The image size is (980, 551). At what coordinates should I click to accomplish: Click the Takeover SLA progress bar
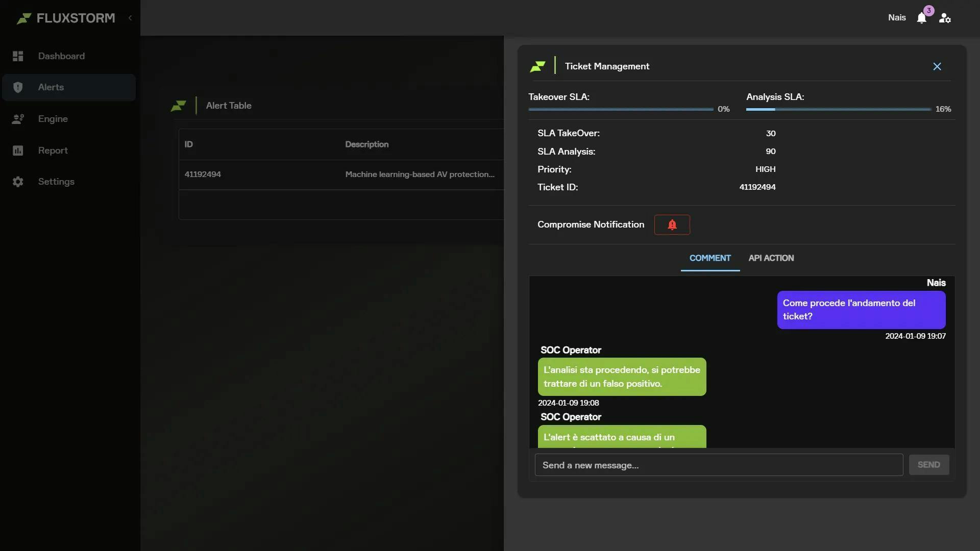pos(621,109)
